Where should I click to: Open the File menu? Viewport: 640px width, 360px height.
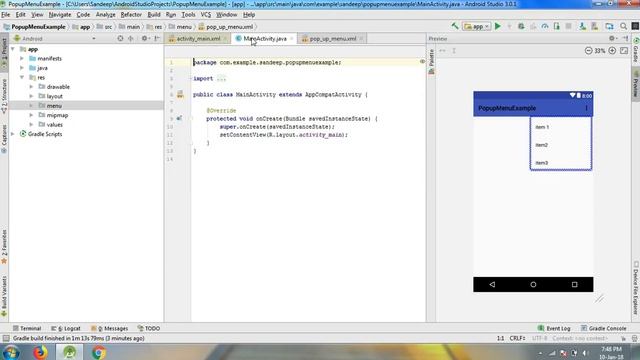[6, 15]
